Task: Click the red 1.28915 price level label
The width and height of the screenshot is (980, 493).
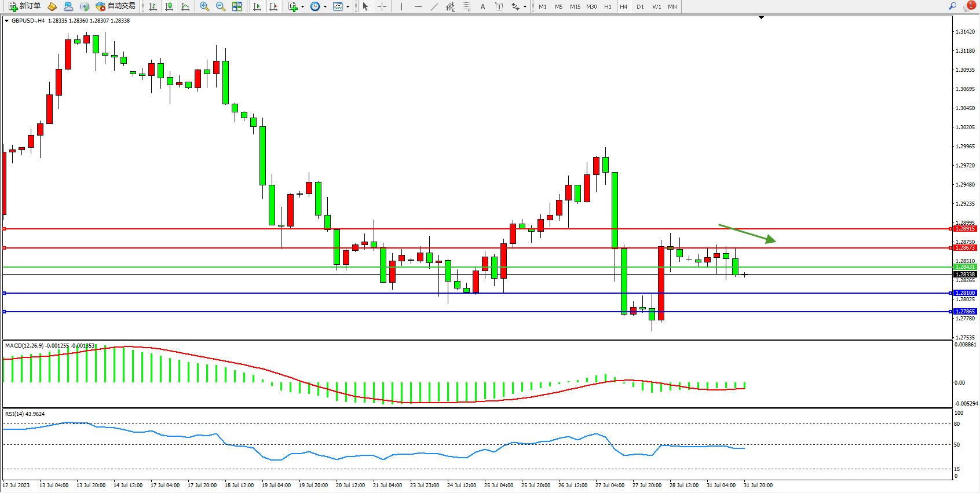Action: pyautogui.click(x=965, y=229)
